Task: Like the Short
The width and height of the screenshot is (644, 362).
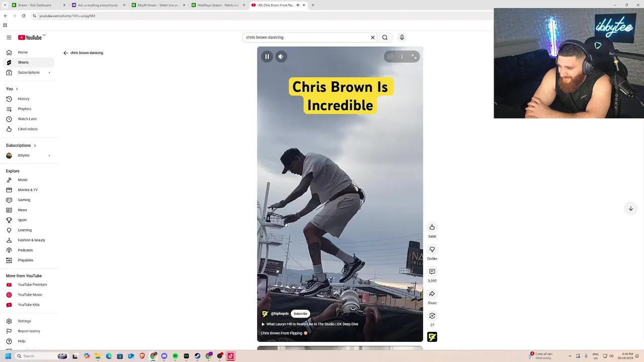Action: 432,227
